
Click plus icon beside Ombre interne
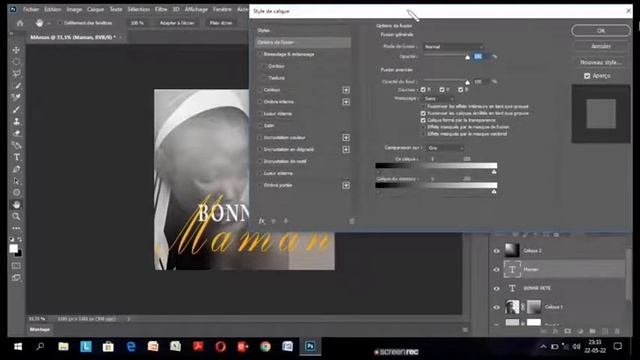[x=346, y=102]
